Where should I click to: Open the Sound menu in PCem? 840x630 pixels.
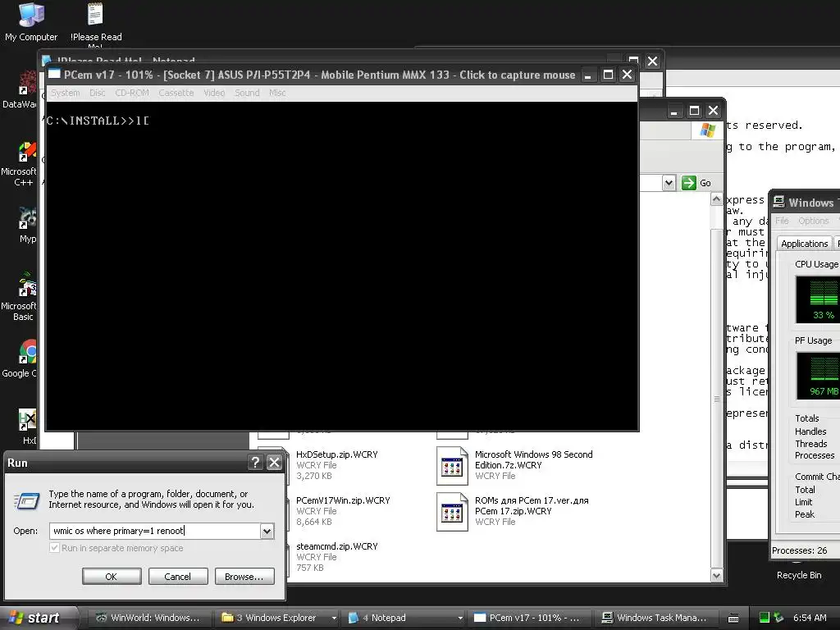coord(247,93)
